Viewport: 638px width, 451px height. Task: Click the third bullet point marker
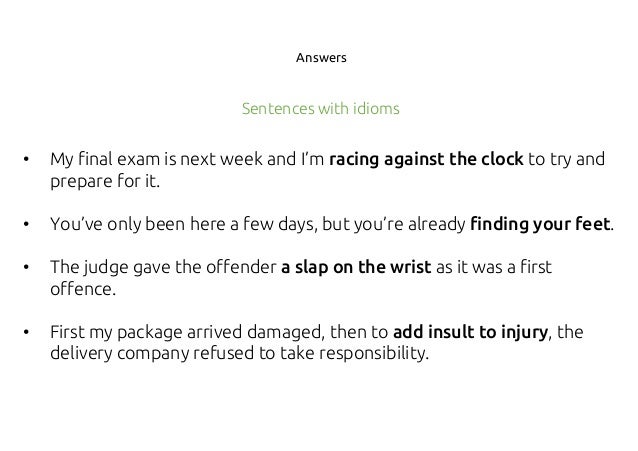[x=26, y=267]
